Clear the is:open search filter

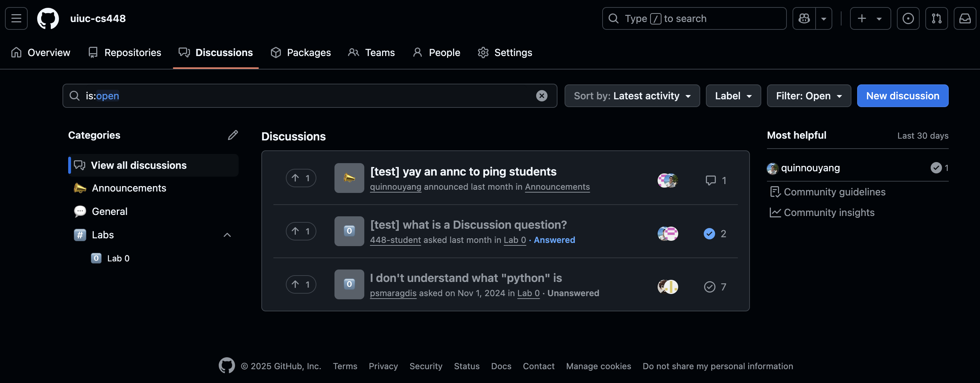point(542,96)
